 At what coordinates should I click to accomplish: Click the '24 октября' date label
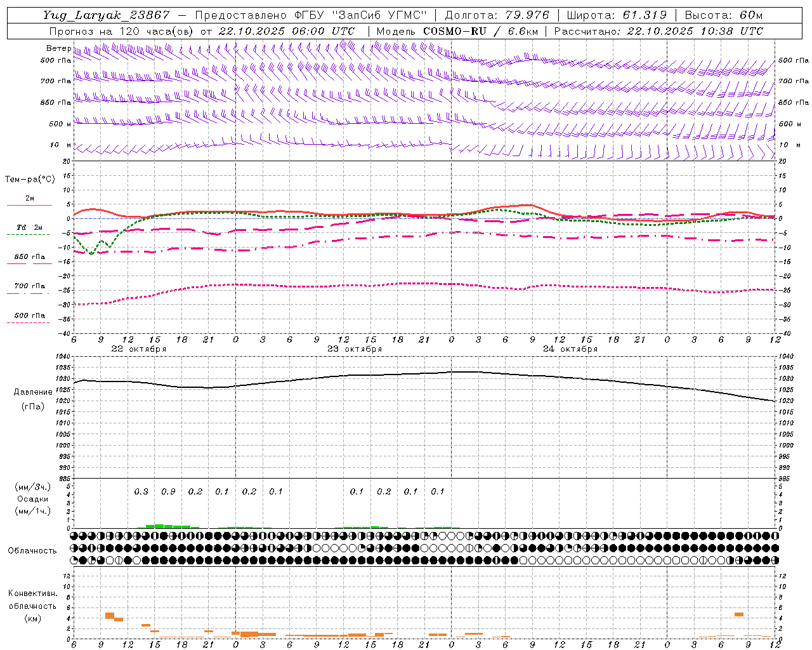coord(570,349)
